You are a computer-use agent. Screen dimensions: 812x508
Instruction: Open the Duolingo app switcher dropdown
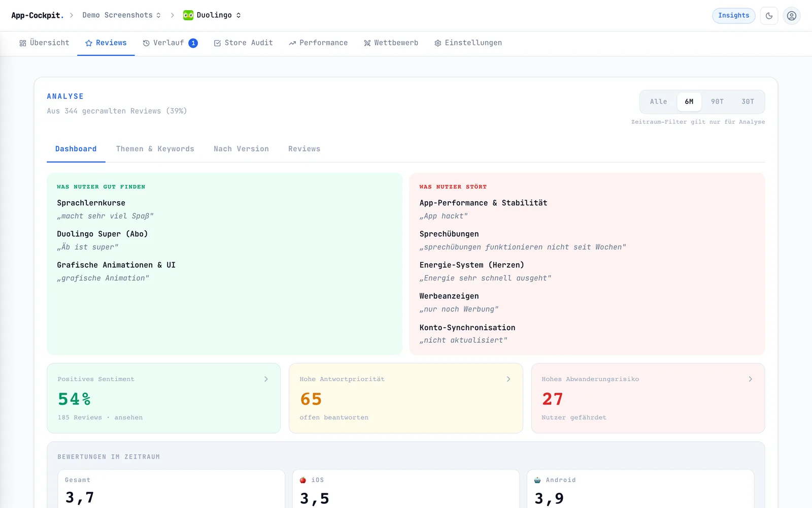[x=212, y=15]
